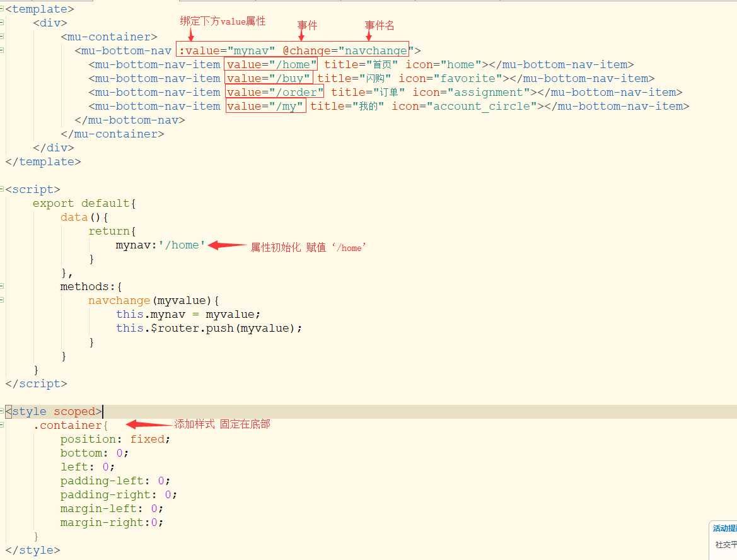
Task: Click the this.$router.push(myvalue); line
Action: (x=209, y=328)
